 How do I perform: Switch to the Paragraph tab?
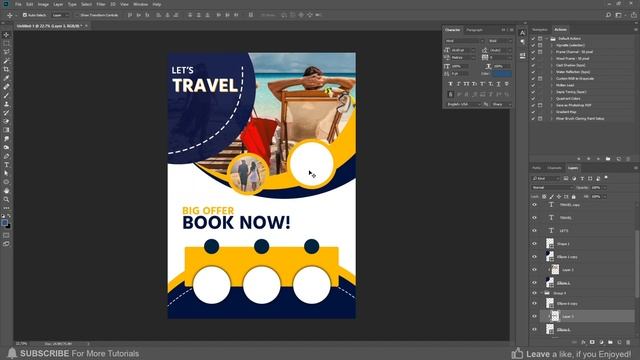pos(474,30)
